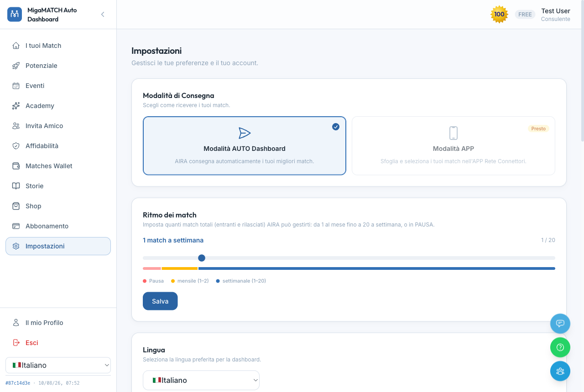This screenshot has height=392, width=584.
Task: Click the red logout icon beside Esci
Action: (16, 343)
